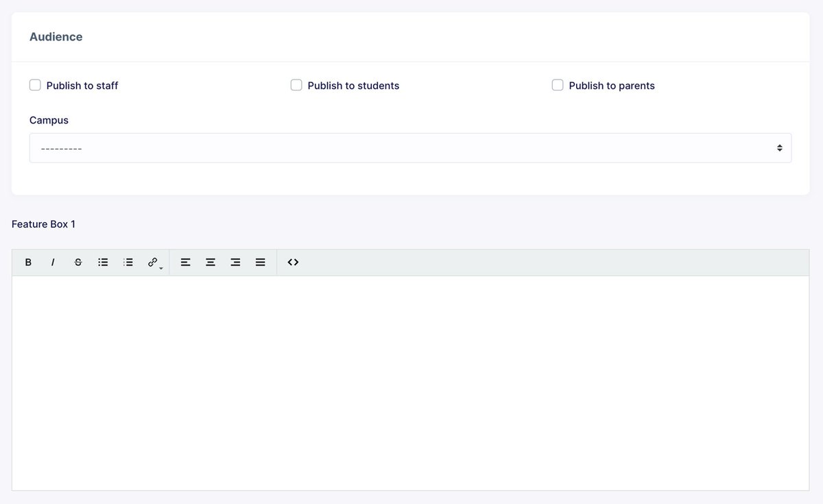Switch to HTML code view
823x504 pixels.
[x=293, y=263]
